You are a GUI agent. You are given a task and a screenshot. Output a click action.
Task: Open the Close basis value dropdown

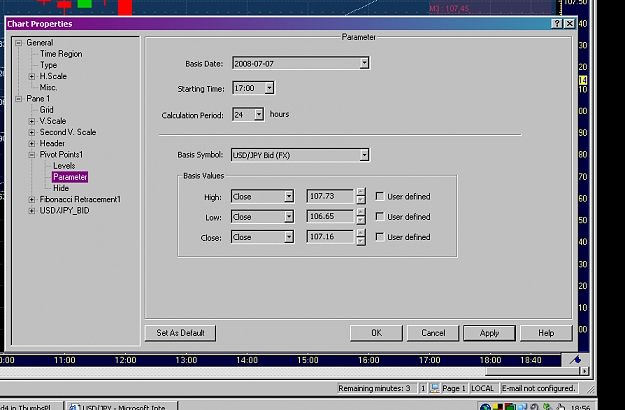(x=289, y=237)
